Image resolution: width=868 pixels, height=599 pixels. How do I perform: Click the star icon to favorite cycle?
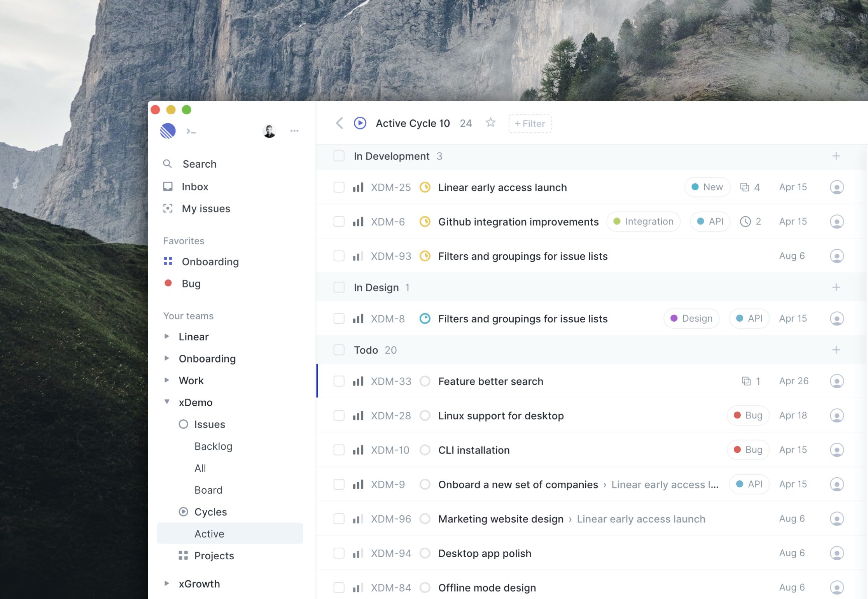point(490,123)
